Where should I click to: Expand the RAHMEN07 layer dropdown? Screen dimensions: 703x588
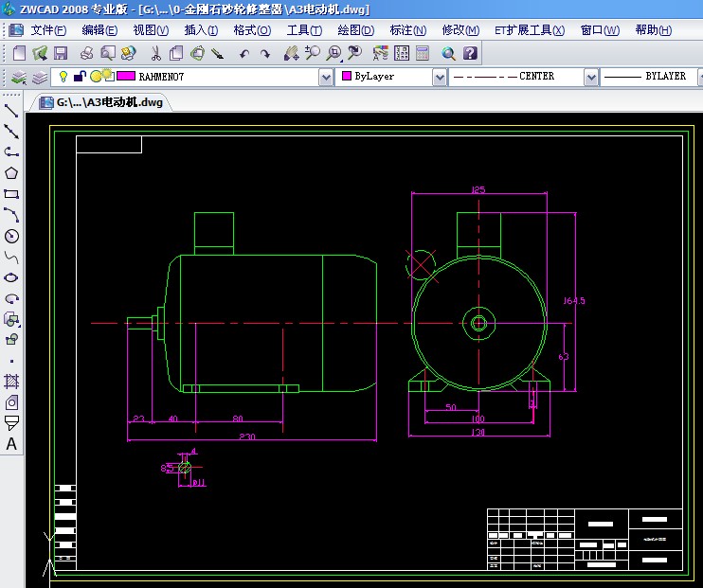pyautogui.click(x=326, y=77)
